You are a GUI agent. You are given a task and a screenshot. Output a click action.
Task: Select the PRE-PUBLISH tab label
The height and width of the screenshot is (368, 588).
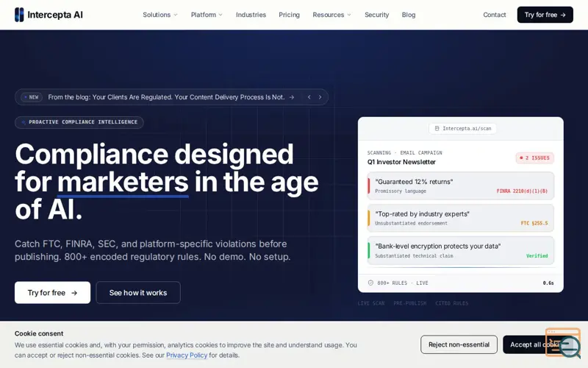click(410, 303)
